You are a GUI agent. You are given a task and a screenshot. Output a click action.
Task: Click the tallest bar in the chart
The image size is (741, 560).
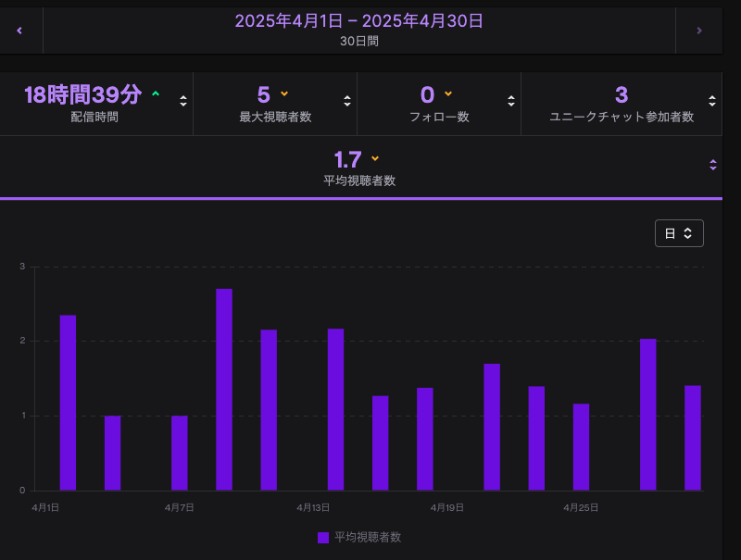click(224, 389)
